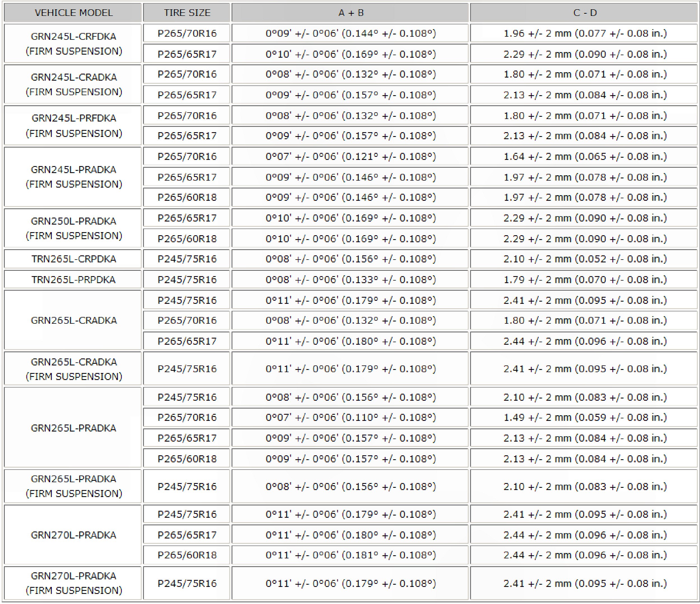
Task: Click the 0°09' (0.144°) A + B cell
Action: pos(350,33)
